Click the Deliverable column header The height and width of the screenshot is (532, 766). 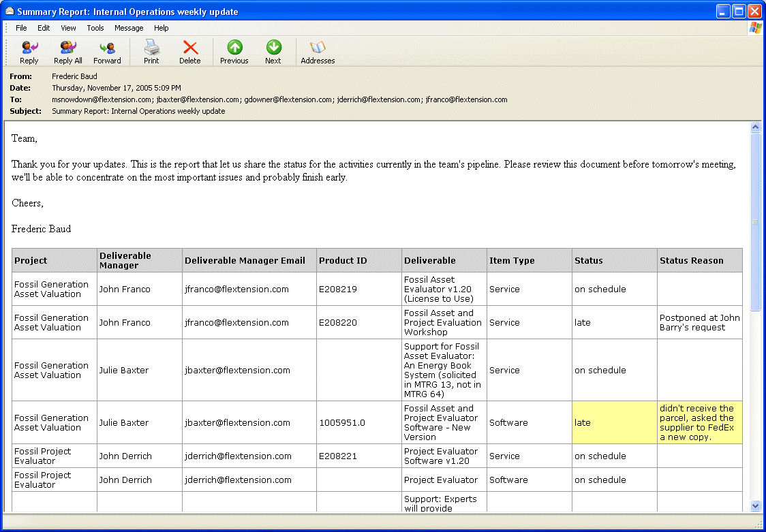coord(444,261)
